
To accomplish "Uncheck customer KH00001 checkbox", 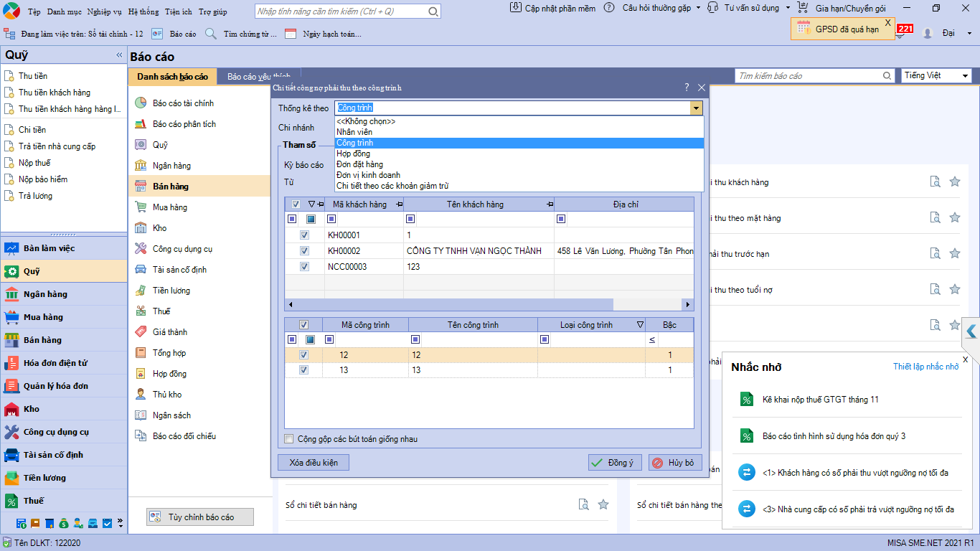I will click(x=304, y=235).
